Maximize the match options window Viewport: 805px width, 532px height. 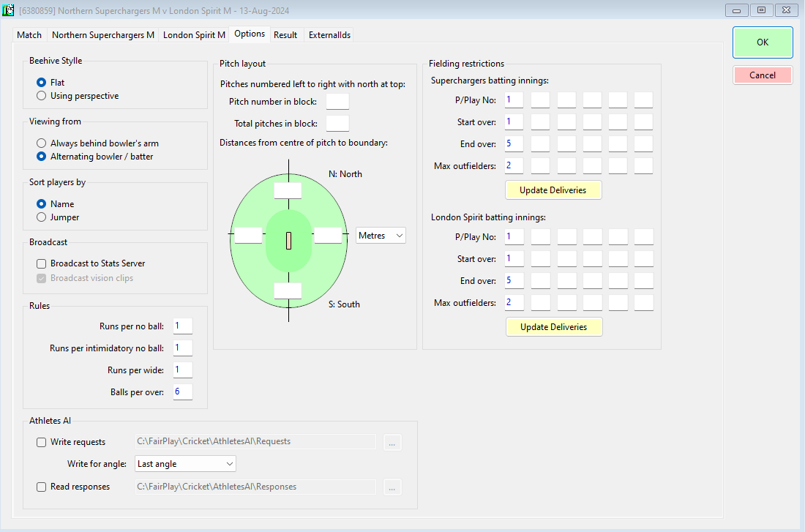(x=761, y=10)
